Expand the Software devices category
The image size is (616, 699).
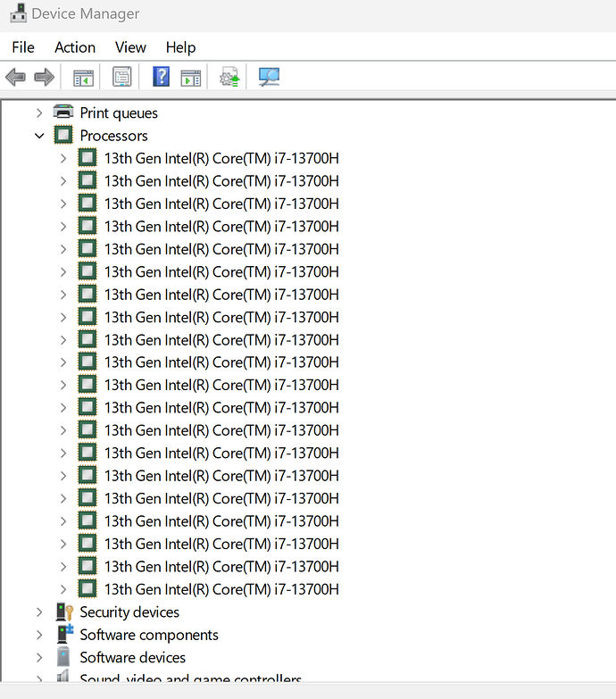click(x=39, y=657)
